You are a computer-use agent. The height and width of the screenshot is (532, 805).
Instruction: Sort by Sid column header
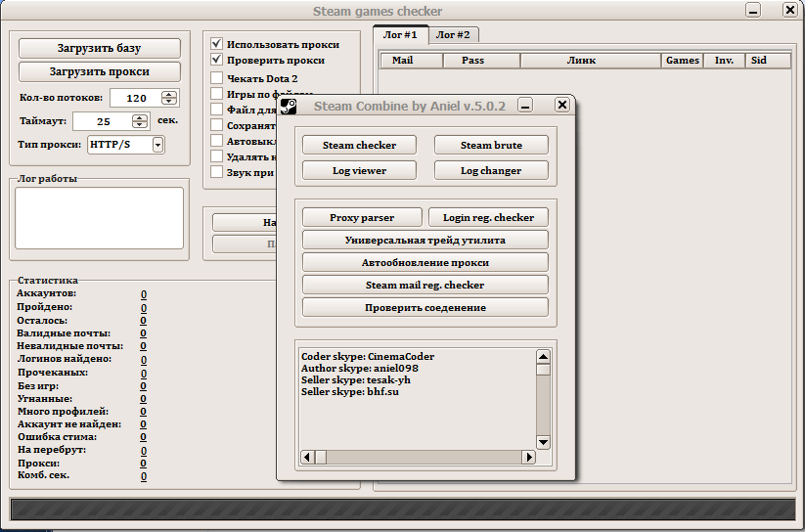click(x=768, y=61)
